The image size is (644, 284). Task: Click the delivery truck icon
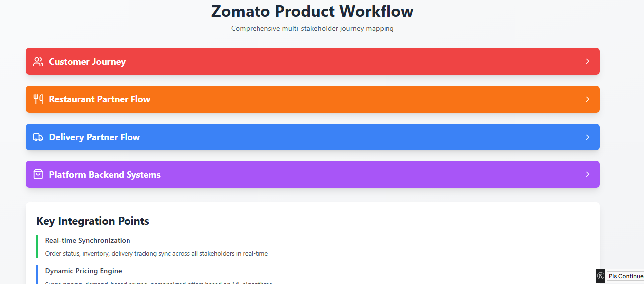tap(38, 137)
